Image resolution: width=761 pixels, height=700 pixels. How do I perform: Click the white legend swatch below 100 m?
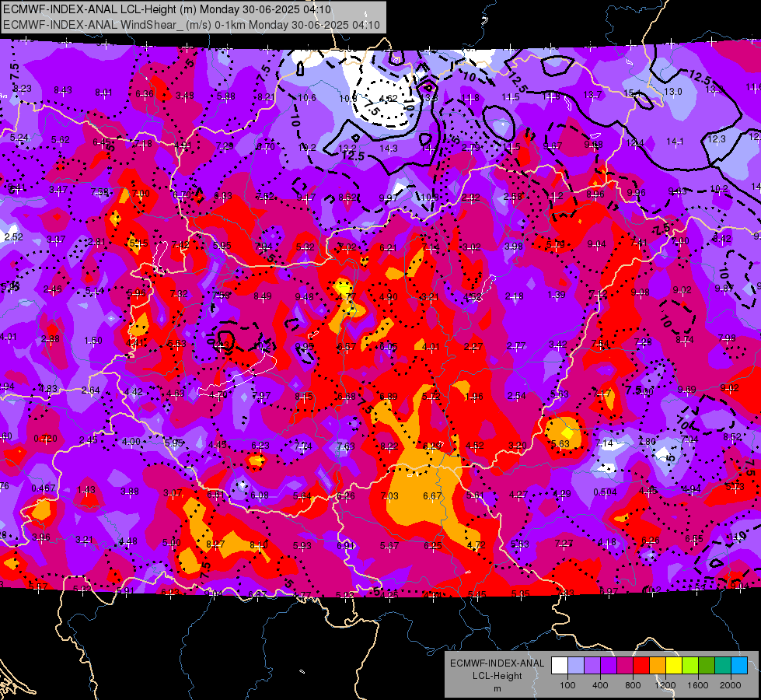click(x=560, y=666)
